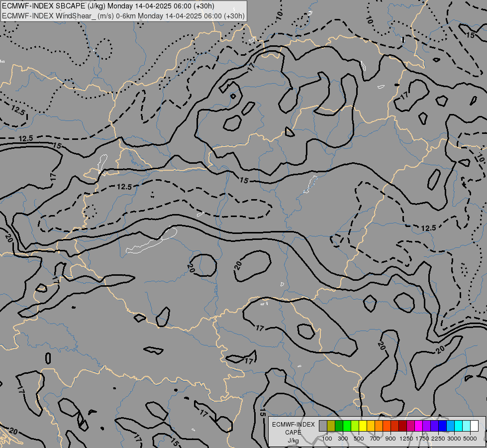This screenshot has height=448, width=487.
Task: Click the '3000' legend tick label
Action: coord(454,439)
